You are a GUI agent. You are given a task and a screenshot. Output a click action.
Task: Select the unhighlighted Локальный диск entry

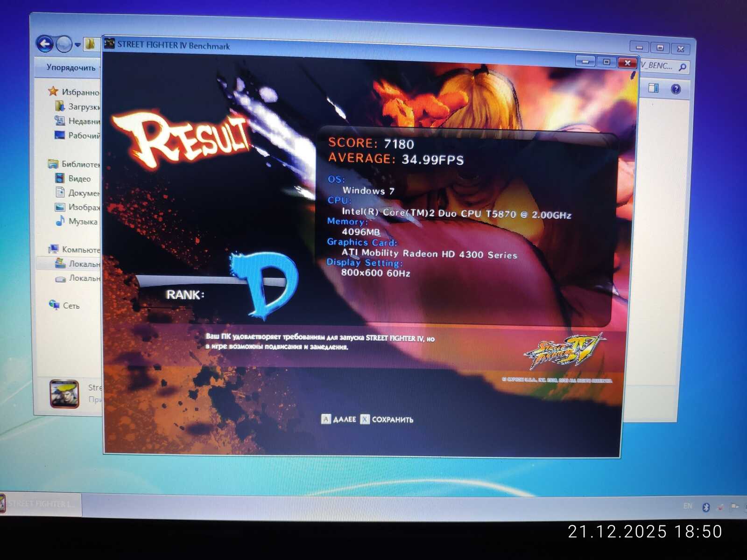click(x=78, y=278)
